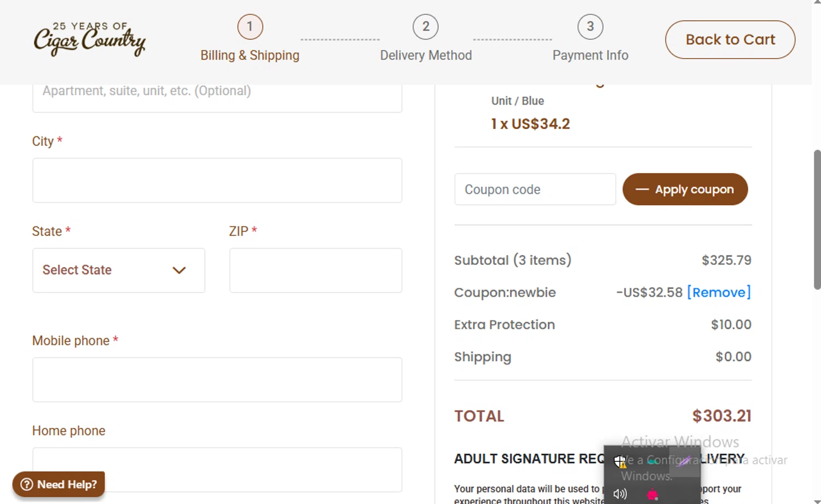Open Windows Security shield tray icon

tap(620, 462)
